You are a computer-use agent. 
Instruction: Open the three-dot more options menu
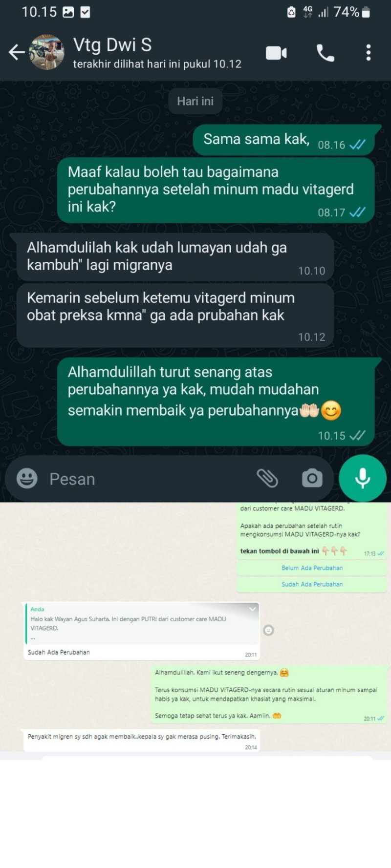pos(369,53)
